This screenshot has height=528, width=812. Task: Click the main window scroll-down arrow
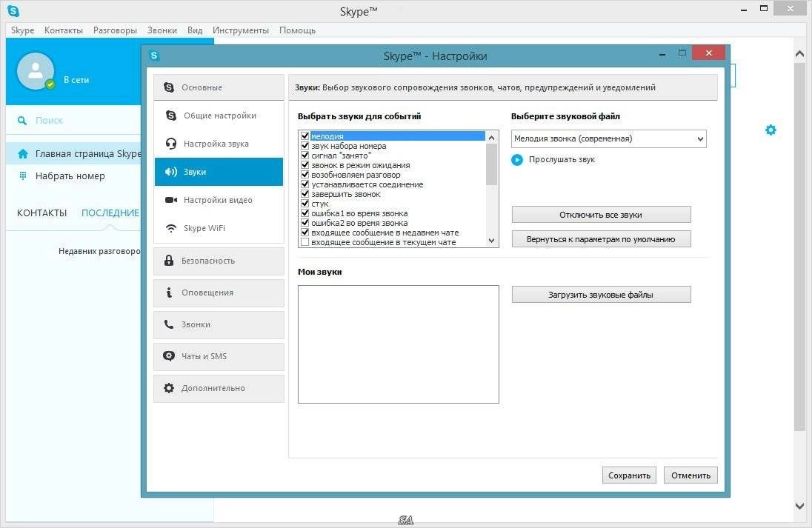[x=799, y=506]
